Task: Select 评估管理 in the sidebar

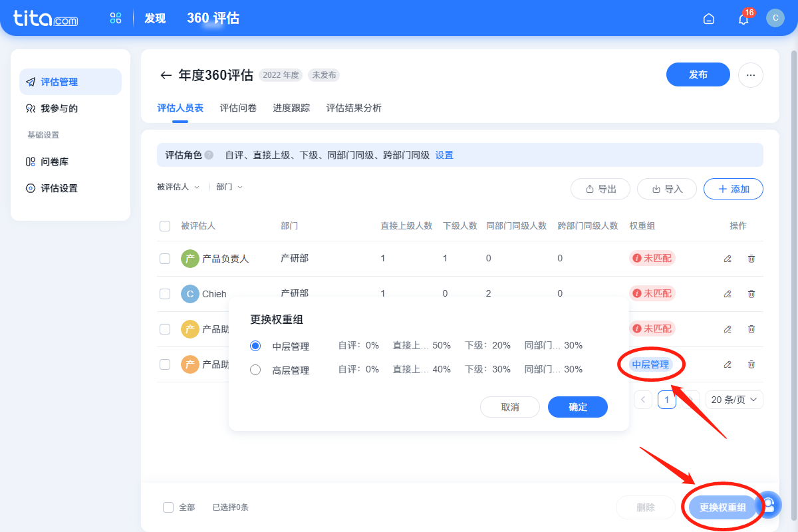Action: click(x=70, y=82)
